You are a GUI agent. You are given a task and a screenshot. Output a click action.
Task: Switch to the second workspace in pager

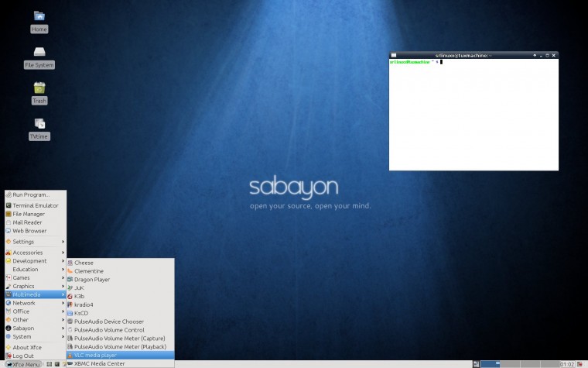click(x=511, y=364)
